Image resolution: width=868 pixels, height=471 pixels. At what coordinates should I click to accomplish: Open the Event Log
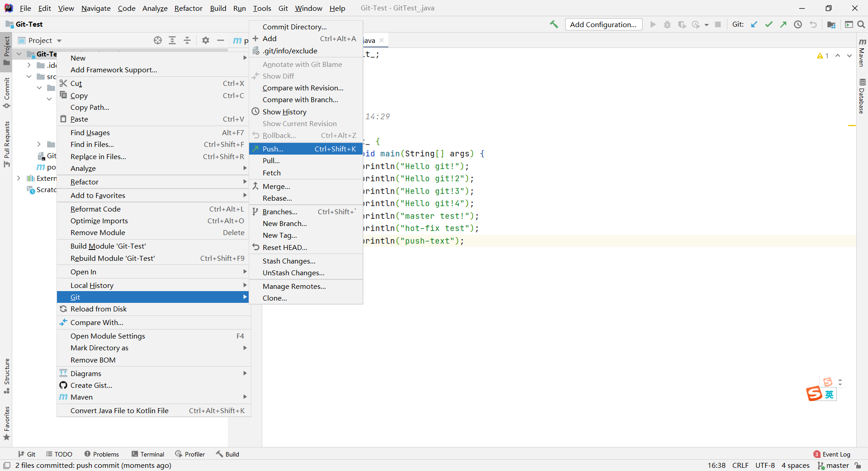pos(832,454)
